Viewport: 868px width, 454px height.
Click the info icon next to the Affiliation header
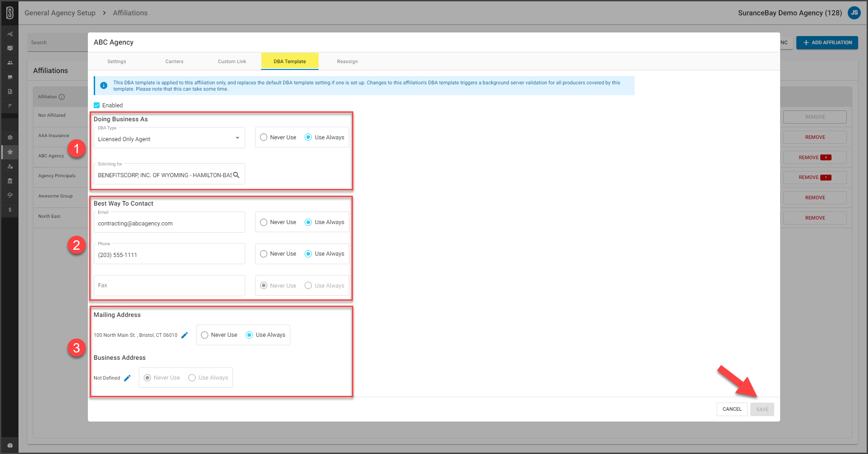[x=62, y=97]
